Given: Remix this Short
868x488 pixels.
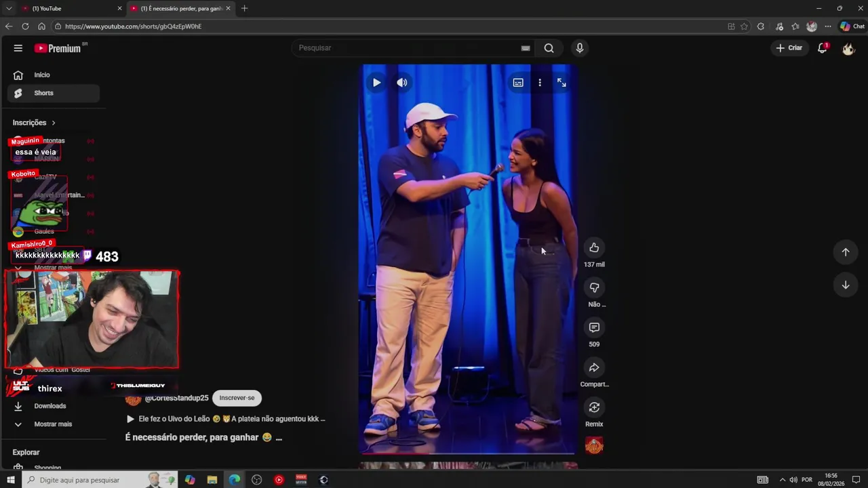Looking at the screenshot, I should (594, 407).
